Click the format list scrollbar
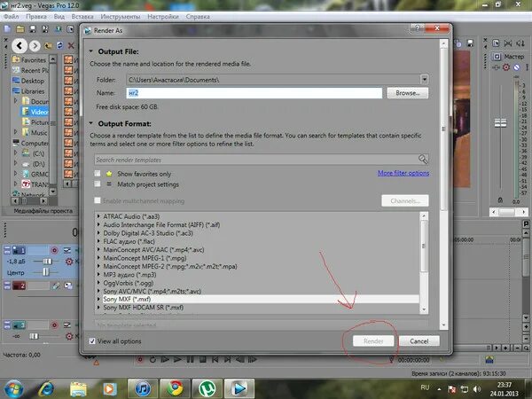 424,246
